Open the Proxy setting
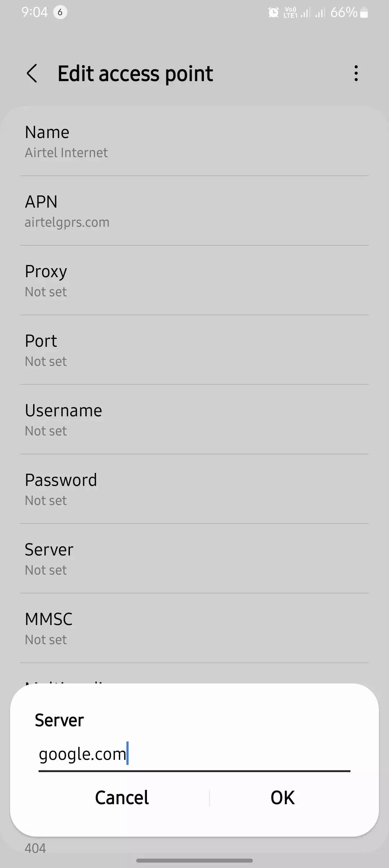This screenshot has height=868, width=389. 194,280
